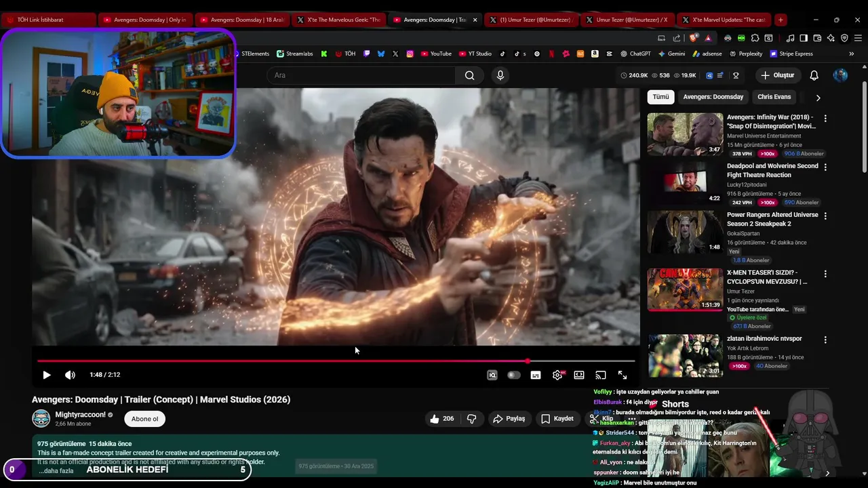868x488 pixels.
Task: Enter fullscreen mode in video player
Action: click(x=623, y=375)
